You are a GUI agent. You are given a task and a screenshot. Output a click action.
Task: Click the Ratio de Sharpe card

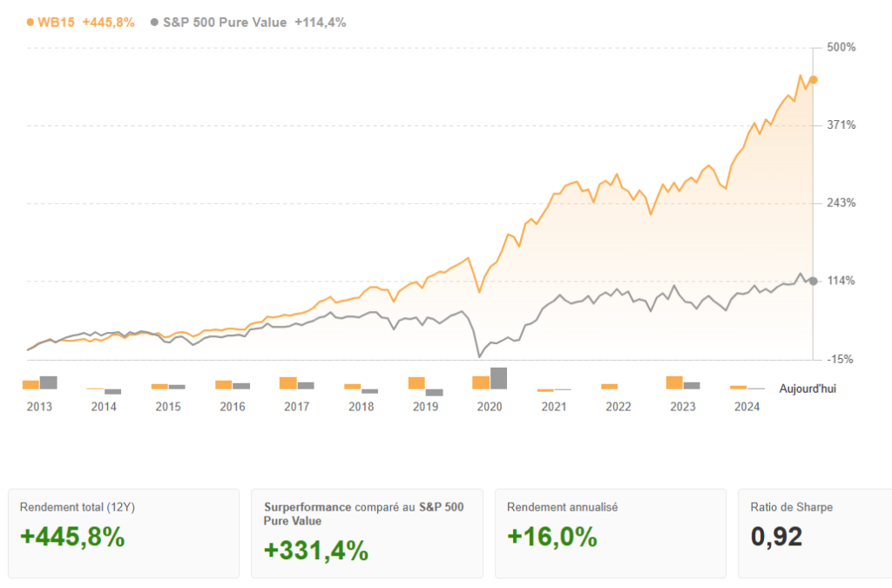tap(814, 533)
